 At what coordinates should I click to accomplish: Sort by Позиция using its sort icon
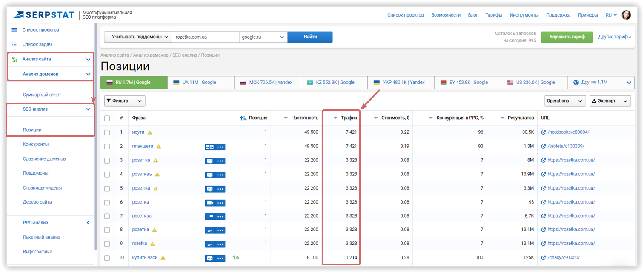coord(243,118)
